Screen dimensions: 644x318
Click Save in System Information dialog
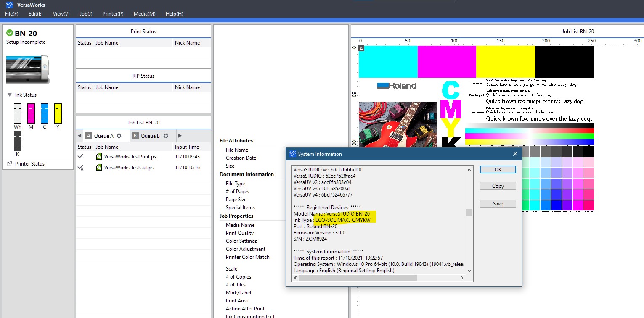498,204
